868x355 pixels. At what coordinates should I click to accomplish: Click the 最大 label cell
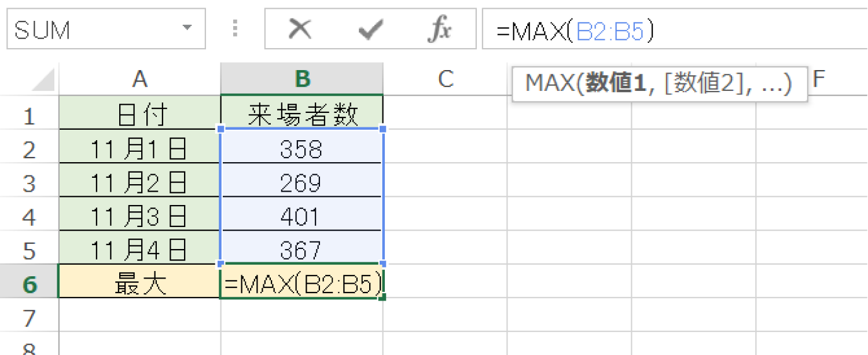coord(140,284)
